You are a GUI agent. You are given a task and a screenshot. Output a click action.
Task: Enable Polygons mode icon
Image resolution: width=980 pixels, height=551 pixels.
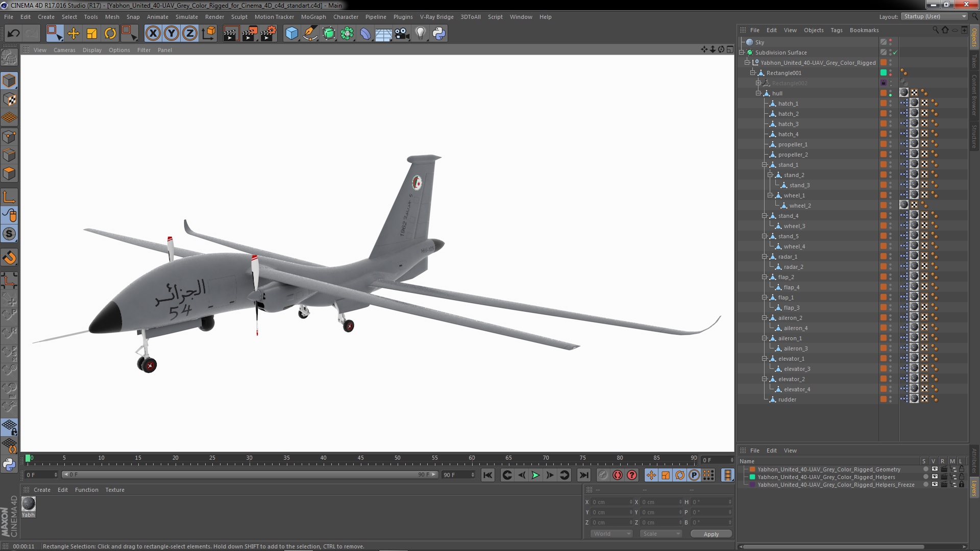(9, 173)
